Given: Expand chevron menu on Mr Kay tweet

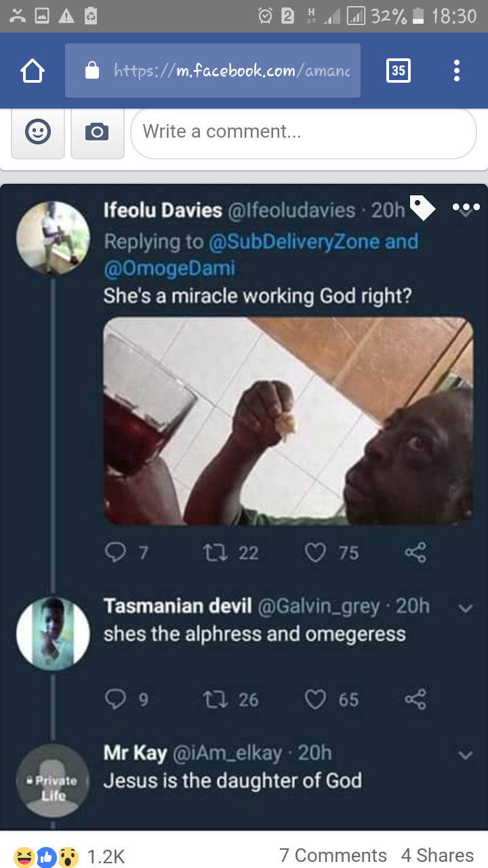Looking at the screenshot, I should coord(465,755).
